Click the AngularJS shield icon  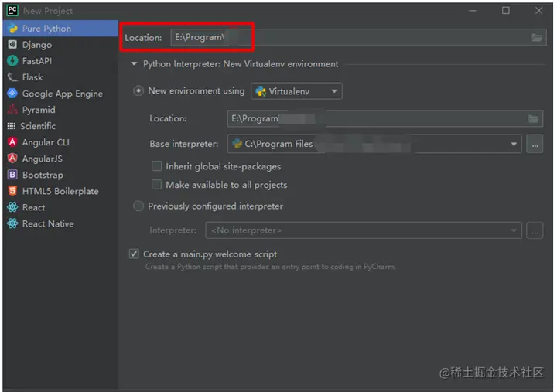[x=12, y=159]
